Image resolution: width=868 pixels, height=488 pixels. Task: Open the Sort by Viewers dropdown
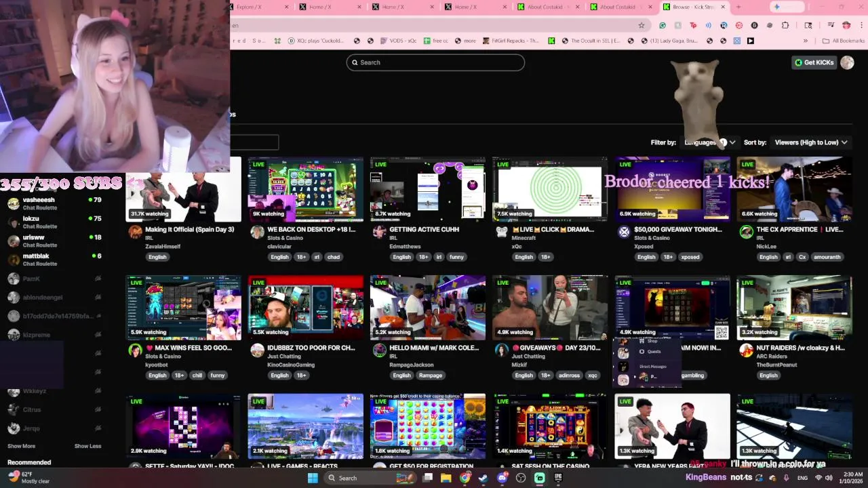point(811,142)
